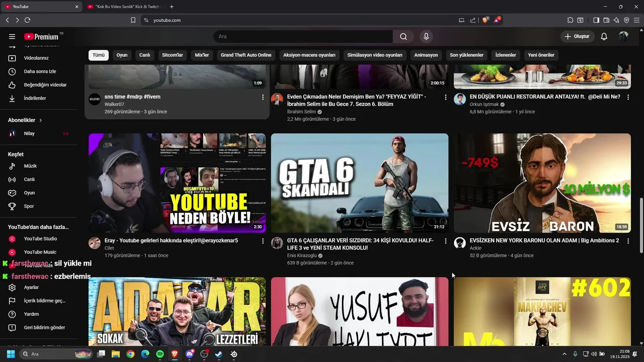The image size is (644, 362).
Task: Open the Ackie channel link
Action: tap(475, 248)
